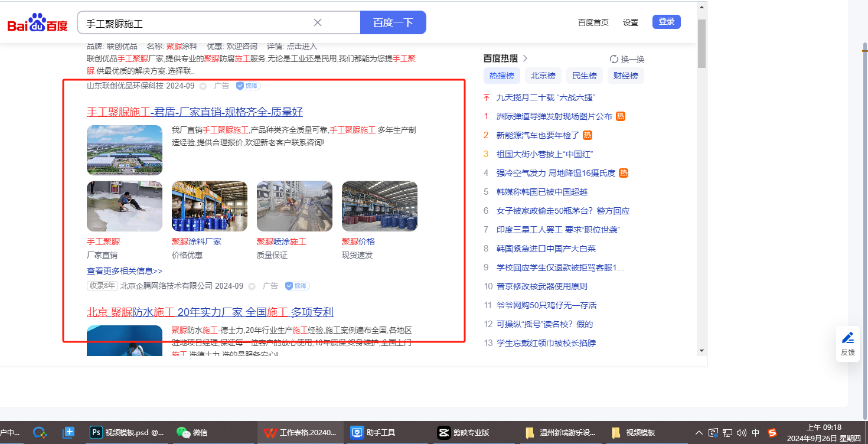Expand the dropdown arrow beside 北京企腾网络技术有限公司 2024-09
The image size is (868, 444).
pos(252,286)
